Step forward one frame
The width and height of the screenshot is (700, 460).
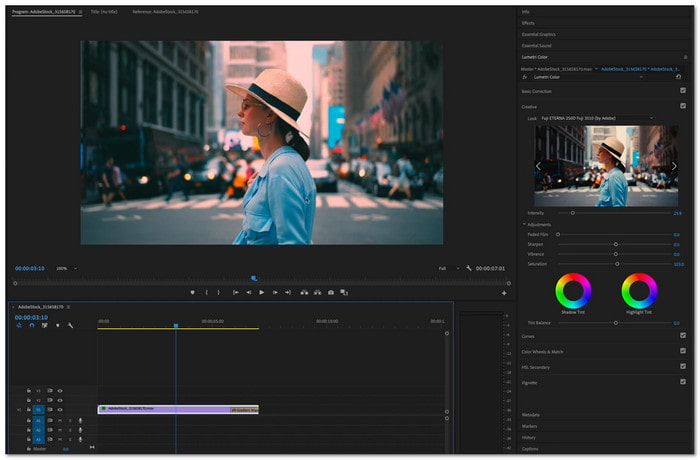pyautogui.click(x=275, y=293)
